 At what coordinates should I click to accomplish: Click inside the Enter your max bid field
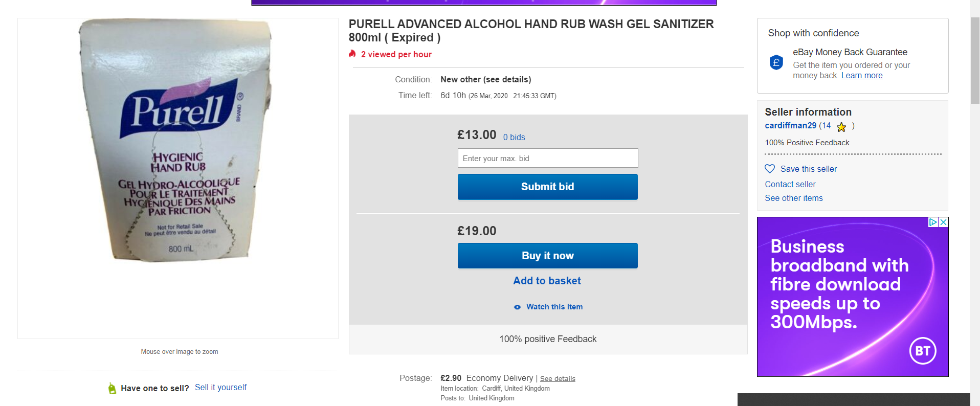coord(547,158)
